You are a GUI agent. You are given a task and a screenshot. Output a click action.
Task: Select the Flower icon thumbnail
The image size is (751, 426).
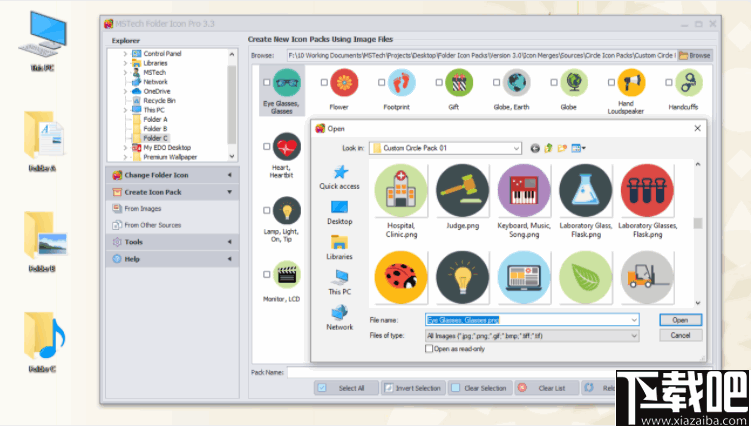click(344, 82)
